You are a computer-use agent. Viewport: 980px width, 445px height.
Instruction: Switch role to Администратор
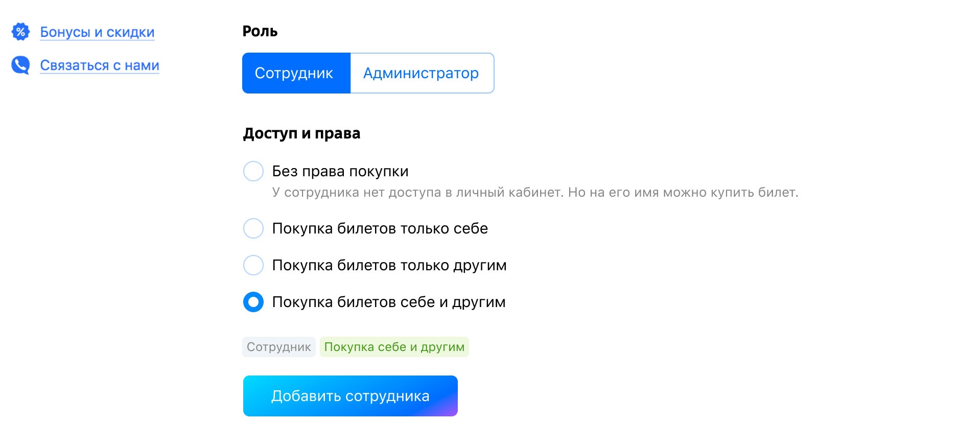(422, 73)
